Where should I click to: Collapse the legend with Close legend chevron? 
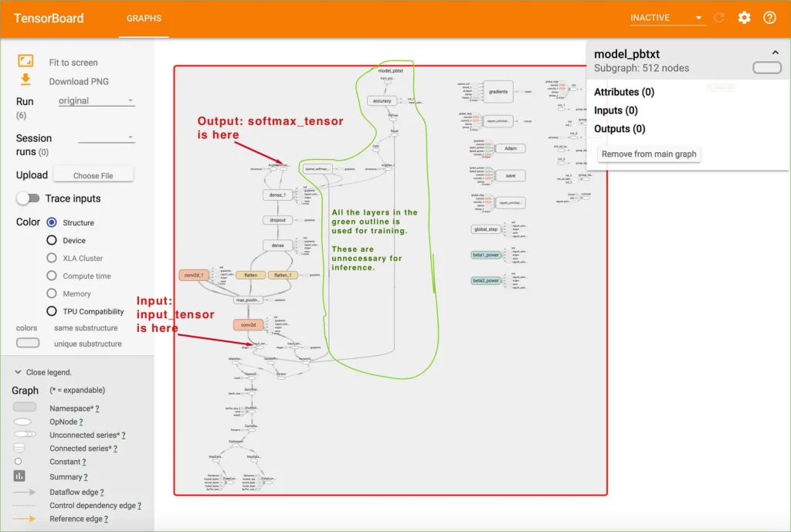(19, 372)
